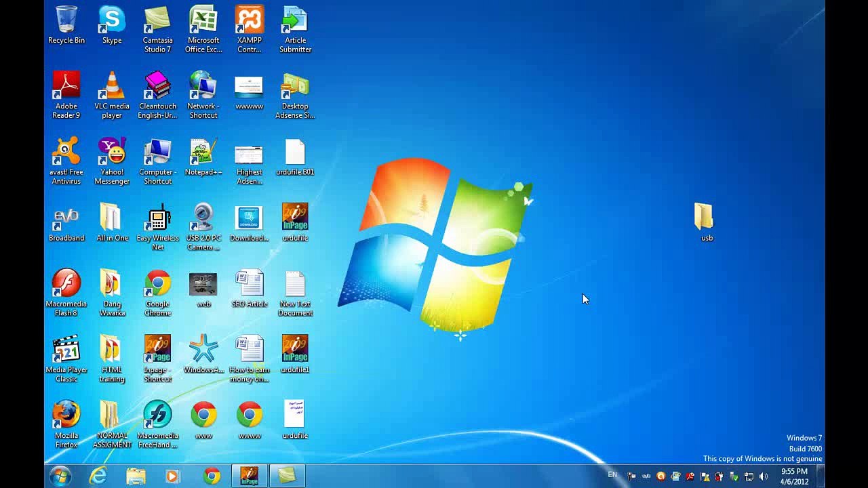Select the Mozilla Firefox shortcut
The image size is (868, 488).
pyautogui.click(x=66, y=424)
